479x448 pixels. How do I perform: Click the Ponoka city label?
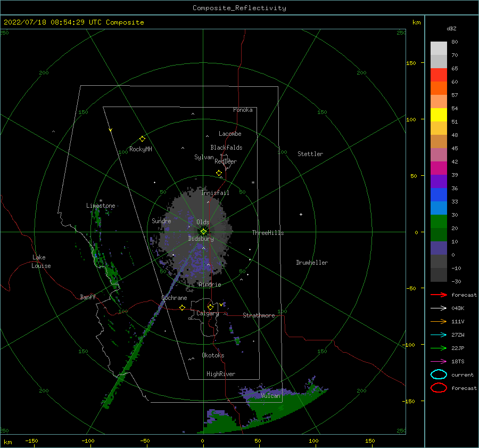(x=243, y=110)
